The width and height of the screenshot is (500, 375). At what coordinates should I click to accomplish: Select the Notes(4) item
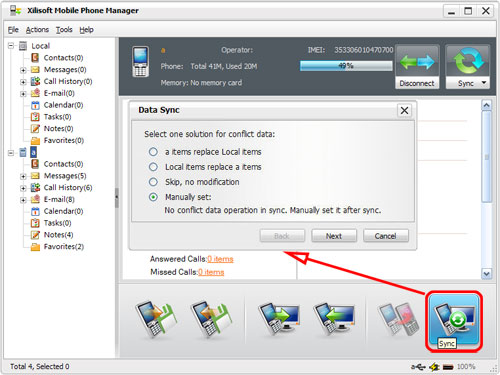click(58, 235)
